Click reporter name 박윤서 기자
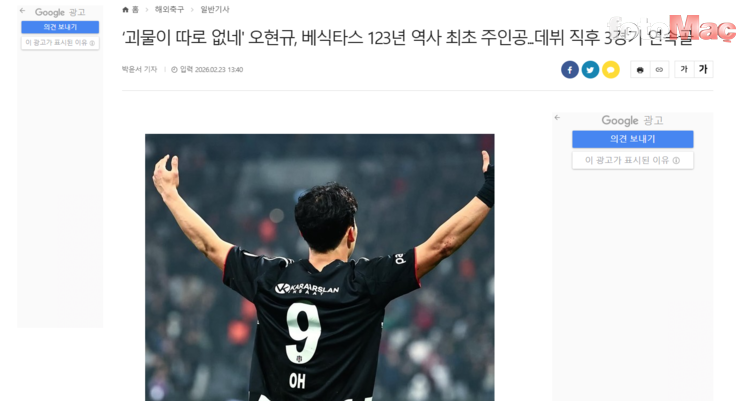The height and width of the screenshot is (401, 752). tap(140, 70)
